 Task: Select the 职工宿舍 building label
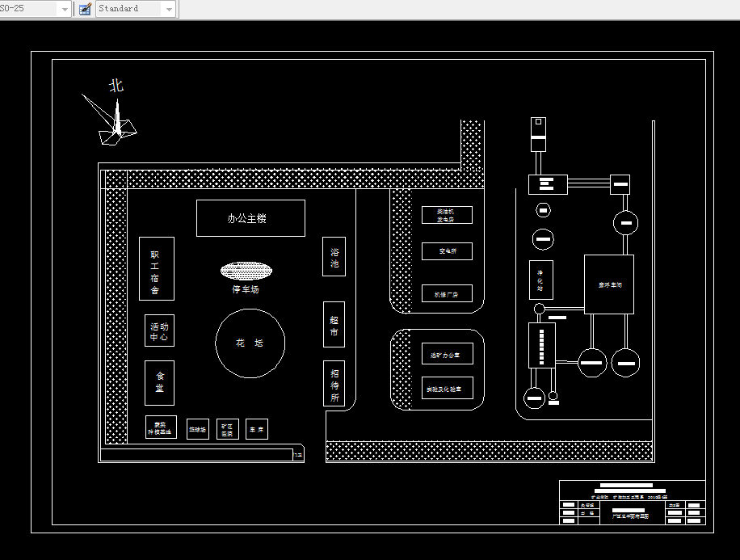pyautogui.click(x=155, y=272)
